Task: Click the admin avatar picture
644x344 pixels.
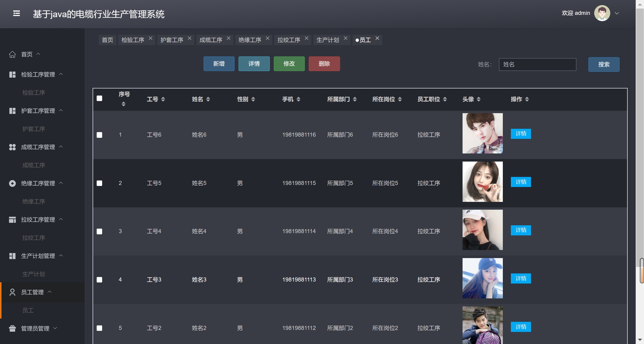Action: click(602, 13)
